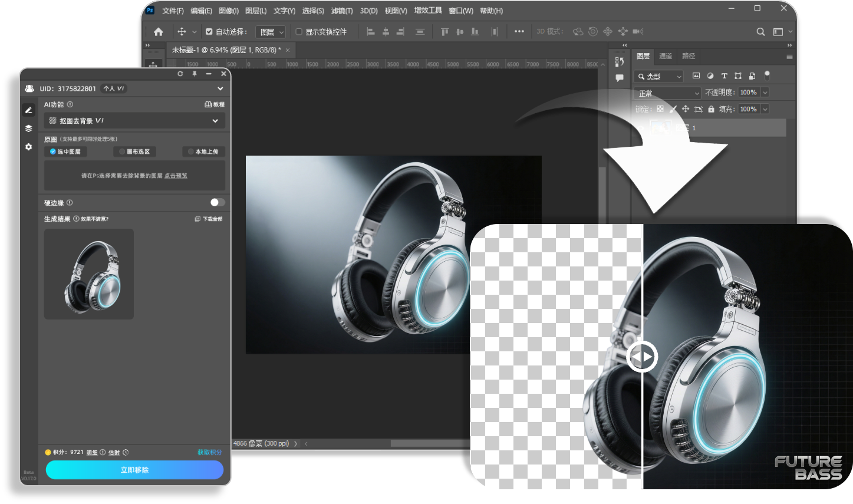The image size is (853, 504).
Task: Open the History panel icon
Action: pyautogui.click(x=619, y=61)
